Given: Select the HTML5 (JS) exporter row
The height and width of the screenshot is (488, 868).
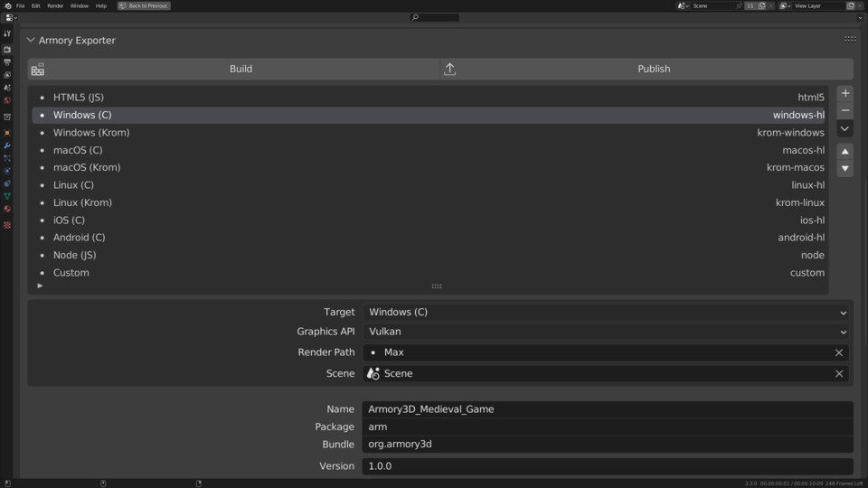Looking at the screenshot, I should pos(429,98).
